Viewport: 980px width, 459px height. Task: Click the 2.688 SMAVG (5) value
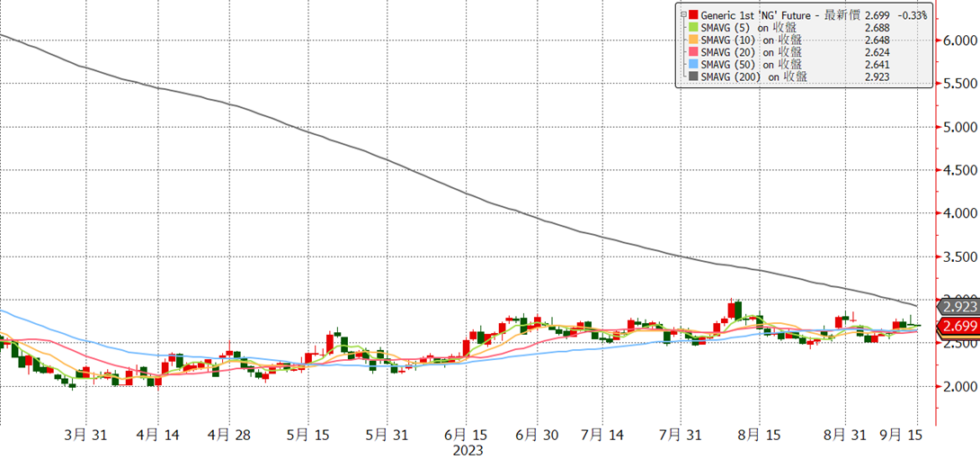point(878,28)
